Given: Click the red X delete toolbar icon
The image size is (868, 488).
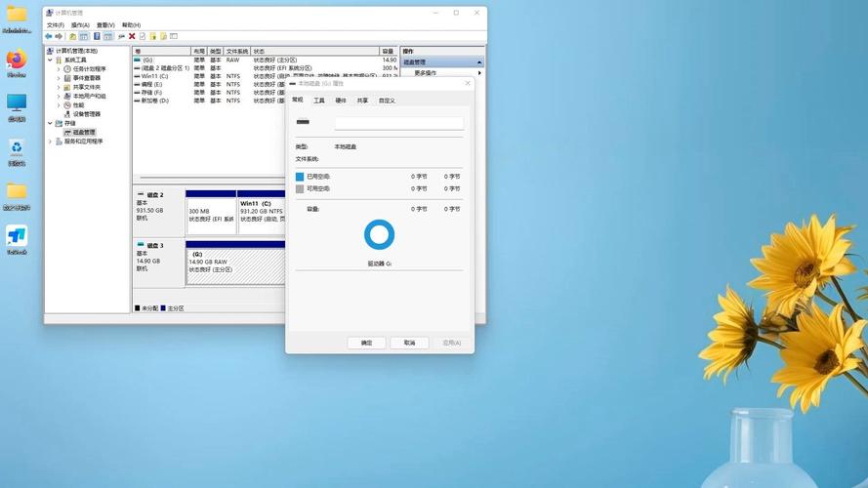Looking at the screenshot, I should [x=132, y=36].
